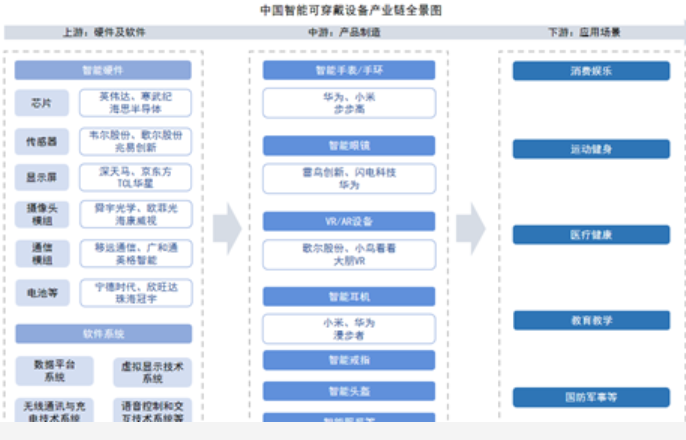
Task: Select the header 中游：产品制造
Action: [344, 32]
